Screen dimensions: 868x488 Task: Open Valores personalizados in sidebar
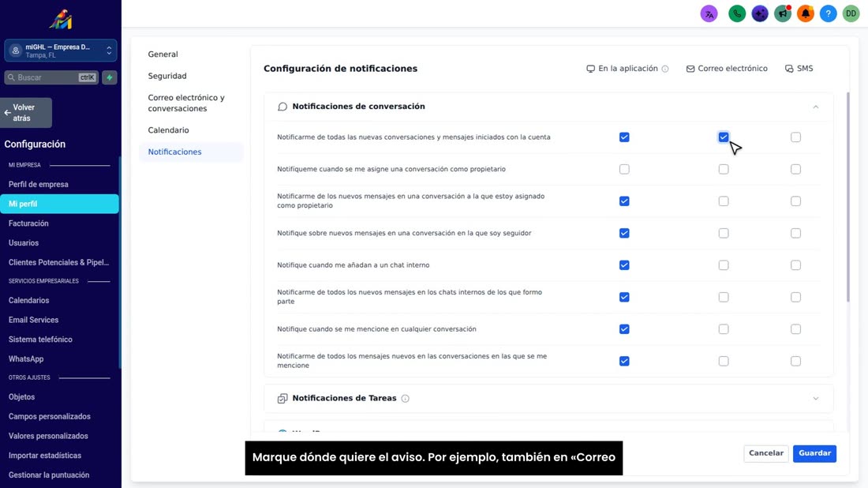pyautogui.click(x=48, y=436)
